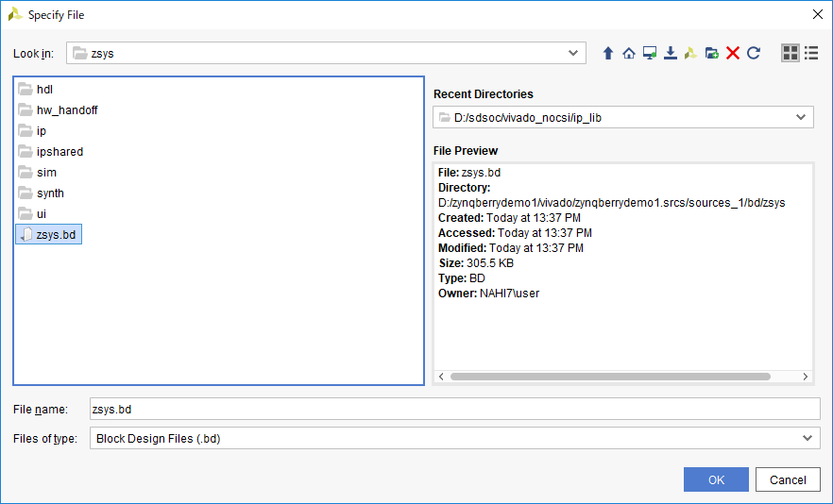
Task: Open the Files of type dropdown
Action: coord(807,438)
